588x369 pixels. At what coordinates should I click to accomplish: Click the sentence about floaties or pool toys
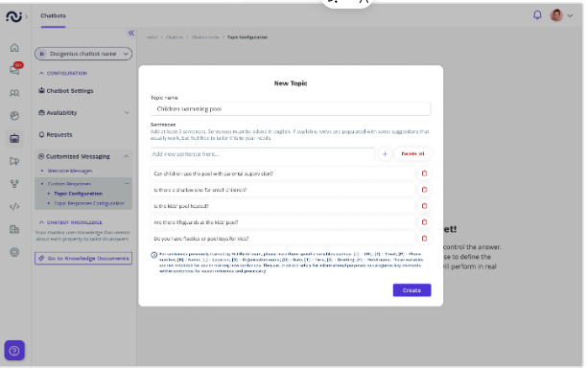283,239
